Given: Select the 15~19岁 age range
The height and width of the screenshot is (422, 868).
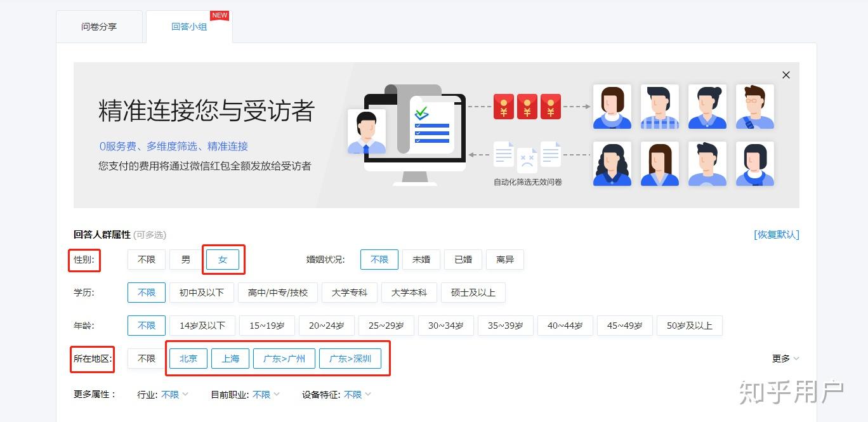Looking at the screenshot, I should (x=267, y=326).
